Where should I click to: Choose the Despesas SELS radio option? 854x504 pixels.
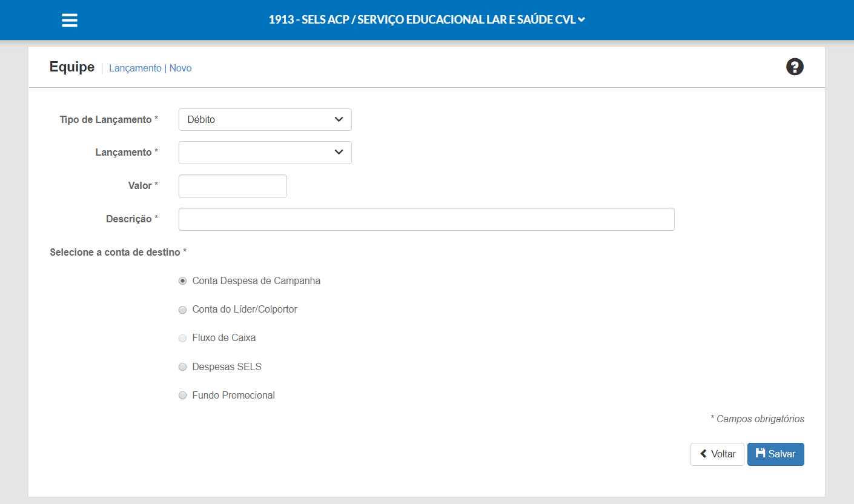182,367
